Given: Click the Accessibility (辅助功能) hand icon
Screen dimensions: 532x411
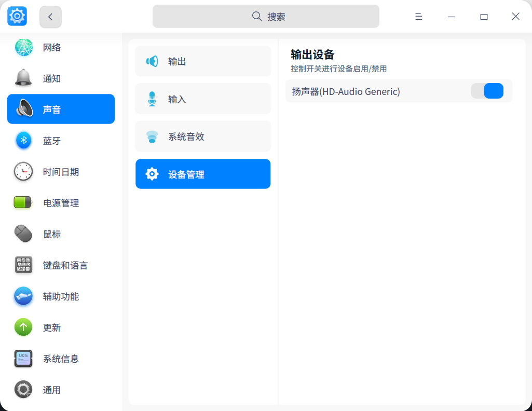Looking at the screenshot, I should pyautogui.click(x=23, y=296).
